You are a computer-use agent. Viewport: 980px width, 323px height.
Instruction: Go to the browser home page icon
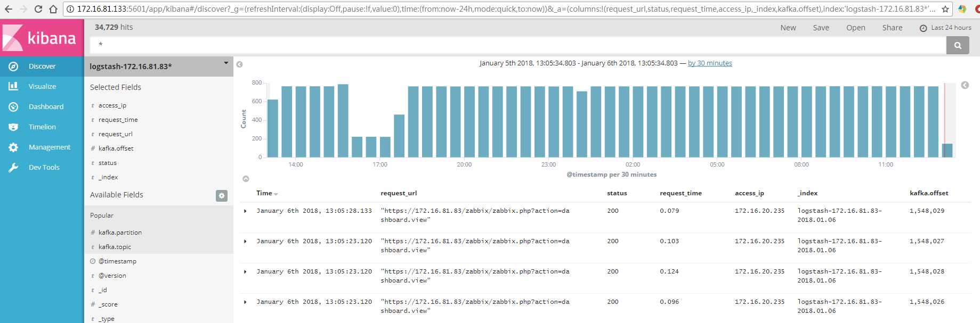[53, 9]
